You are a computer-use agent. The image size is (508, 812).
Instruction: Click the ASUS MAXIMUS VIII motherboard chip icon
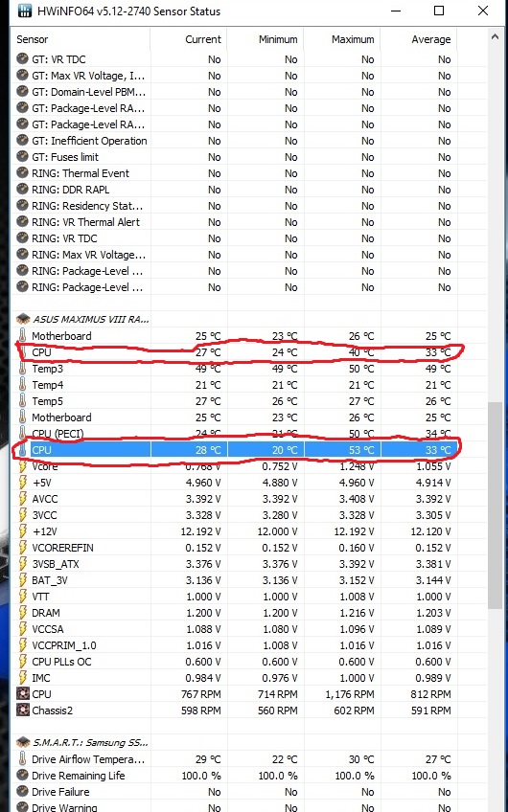(22, 319)
